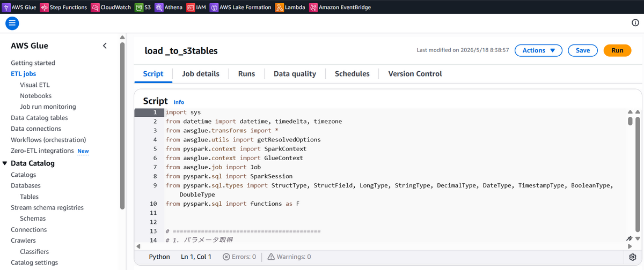The width and height of the screenshot is (644, 270).
Task: Click the blue hamburger navigation menu icon
Action: point(12,23)
